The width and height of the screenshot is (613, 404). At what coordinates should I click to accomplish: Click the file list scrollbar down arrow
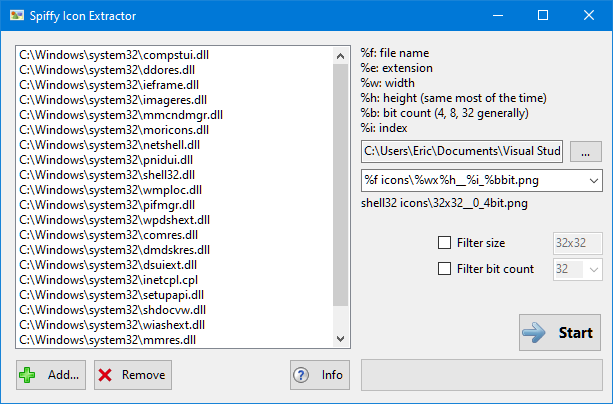pos(341,339)
